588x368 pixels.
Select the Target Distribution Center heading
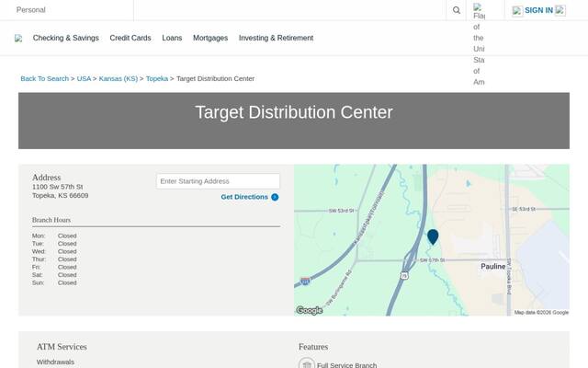294,112
